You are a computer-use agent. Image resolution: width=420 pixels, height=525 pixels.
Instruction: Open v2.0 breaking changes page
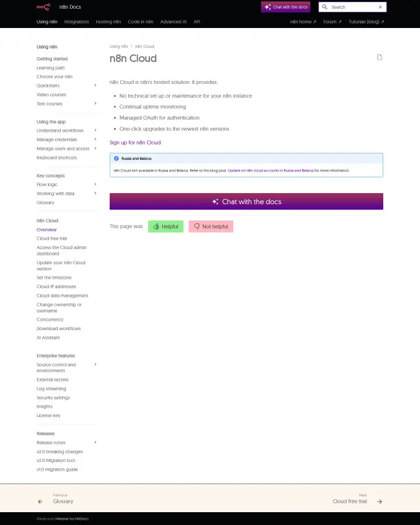(x=60, y=452)
